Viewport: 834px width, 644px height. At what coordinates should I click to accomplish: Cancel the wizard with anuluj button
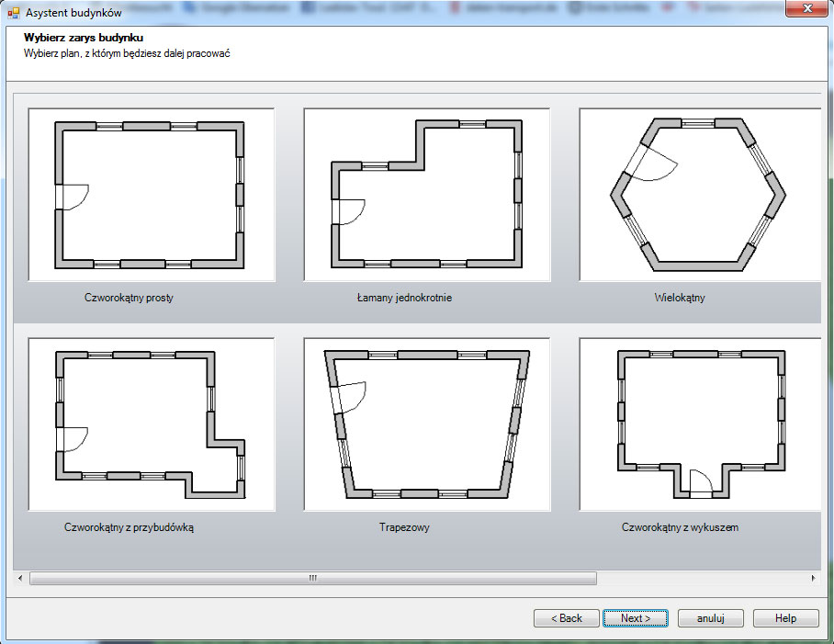(x=711, y=618)
